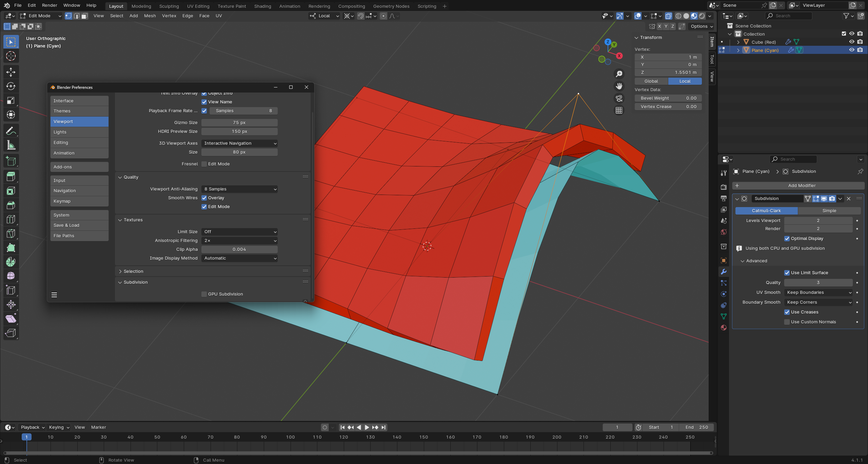Enable GPU Subdivision checkbox
This screenshot has width=868, height=464.
[x=204, y=294]
